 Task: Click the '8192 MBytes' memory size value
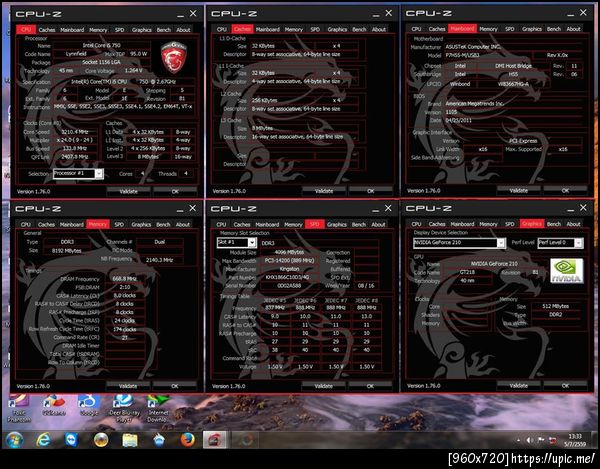(67, 251)
